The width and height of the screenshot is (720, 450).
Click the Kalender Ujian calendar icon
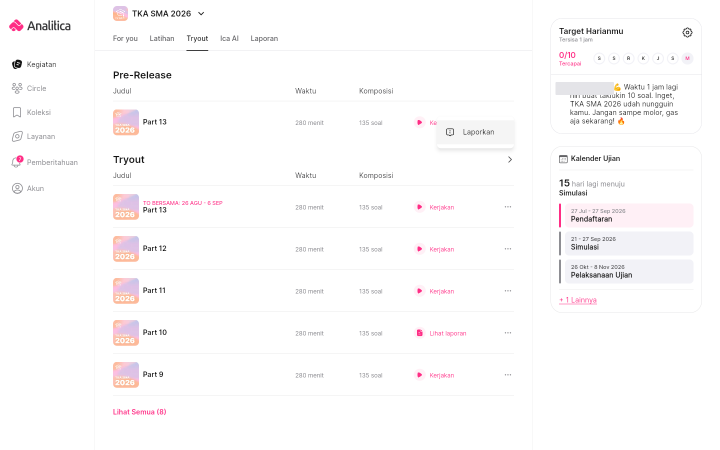point(563,159)
